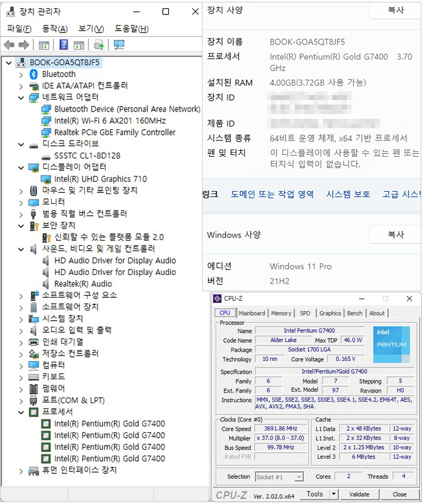This screenshot has height=504, width=422.
Task: Expand the Bluetooth node
Action: (21, 75)
